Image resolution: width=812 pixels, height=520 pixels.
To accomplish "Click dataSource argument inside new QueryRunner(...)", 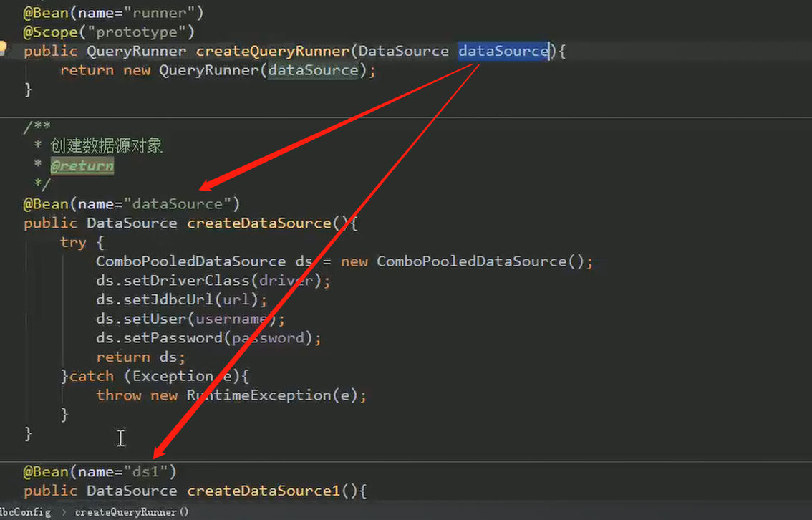I will coord(314,70).
